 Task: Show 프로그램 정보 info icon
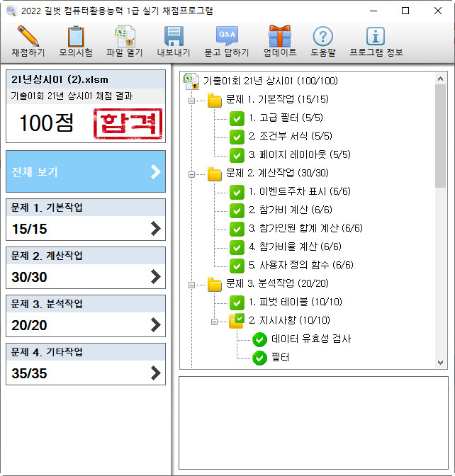point(374,36)
